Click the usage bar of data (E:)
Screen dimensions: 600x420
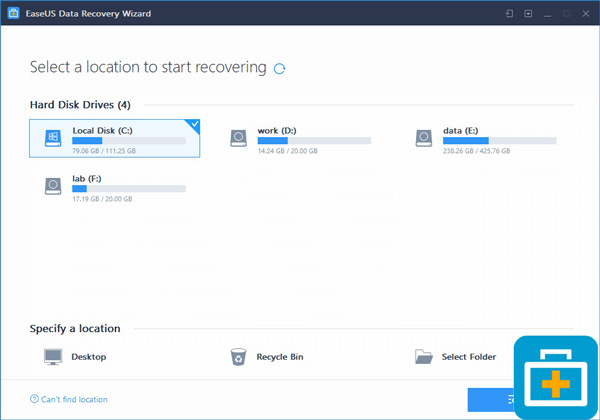[x=499, y=140]
